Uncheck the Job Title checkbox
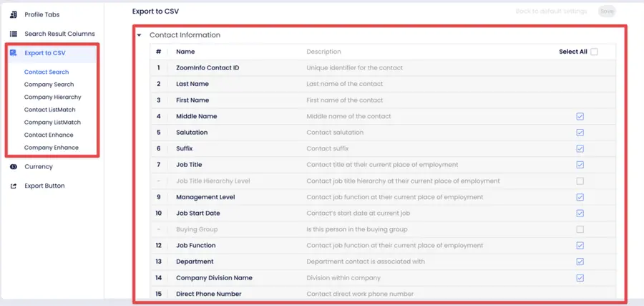This screenshot has height=306, width=644. [x=580, y=165]
